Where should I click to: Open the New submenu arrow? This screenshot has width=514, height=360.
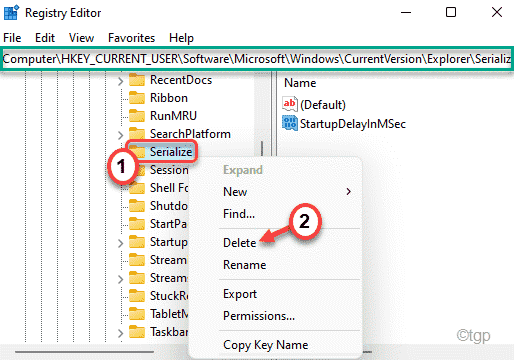pos(348,192)
